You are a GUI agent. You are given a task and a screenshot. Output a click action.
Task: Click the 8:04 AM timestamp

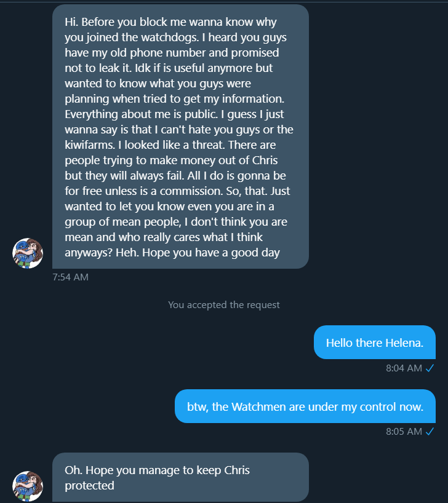[x=404, y=368]
